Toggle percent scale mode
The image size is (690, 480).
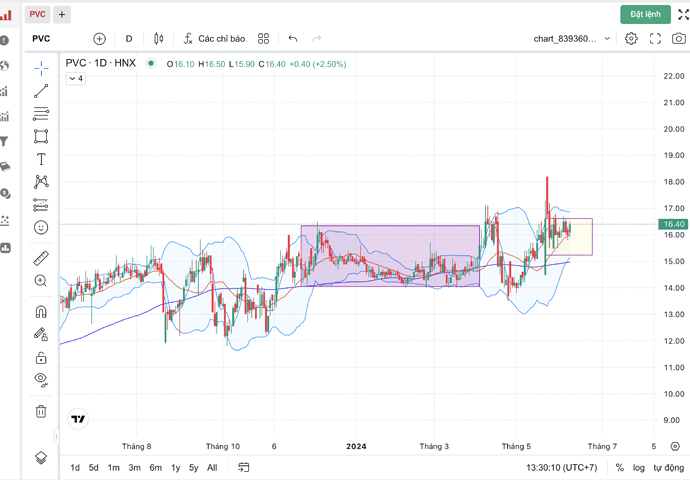[x=620, y=468]
